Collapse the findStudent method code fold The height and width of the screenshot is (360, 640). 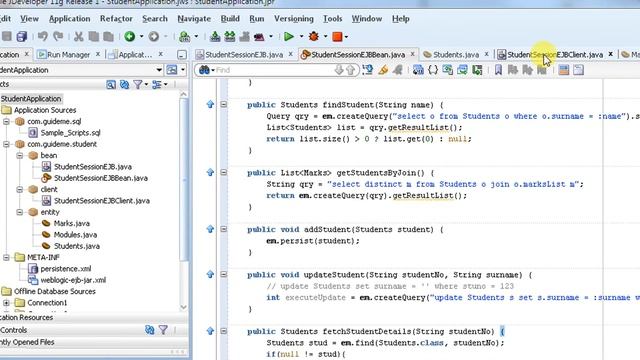point(224,104)
